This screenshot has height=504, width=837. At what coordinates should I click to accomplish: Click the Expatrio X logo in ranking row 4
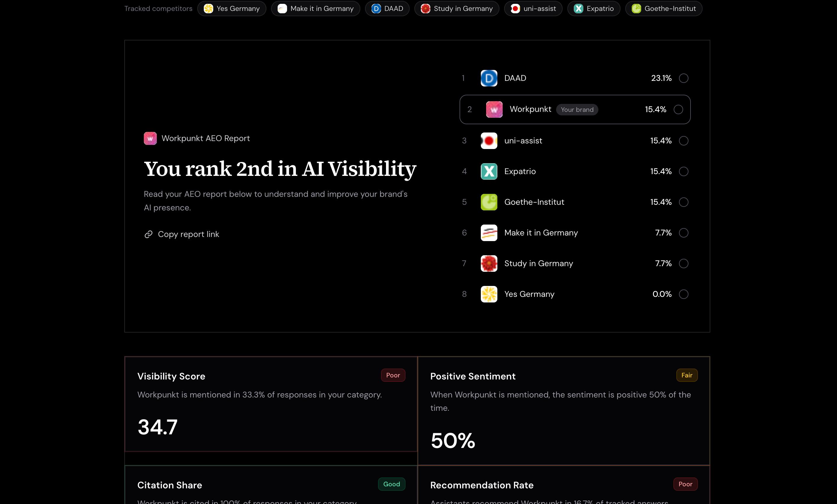click(x=489, y=171)
